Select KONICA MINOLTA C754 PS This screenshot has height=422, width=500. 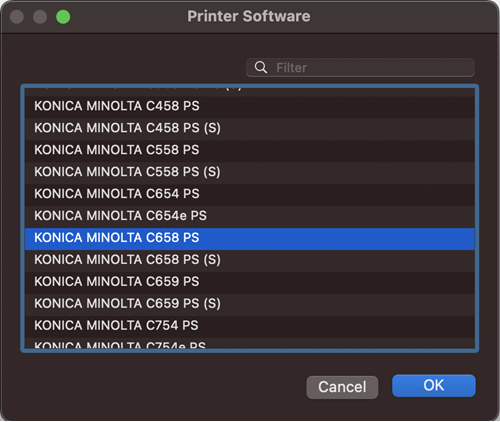point(250,327)
